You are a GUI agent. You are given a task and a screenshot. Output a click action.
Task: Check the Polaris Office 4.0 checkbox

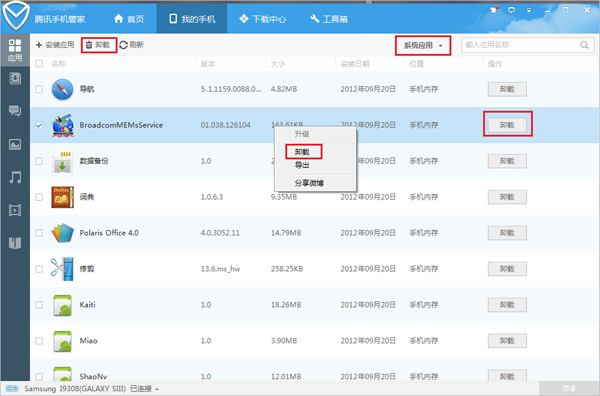39,233
